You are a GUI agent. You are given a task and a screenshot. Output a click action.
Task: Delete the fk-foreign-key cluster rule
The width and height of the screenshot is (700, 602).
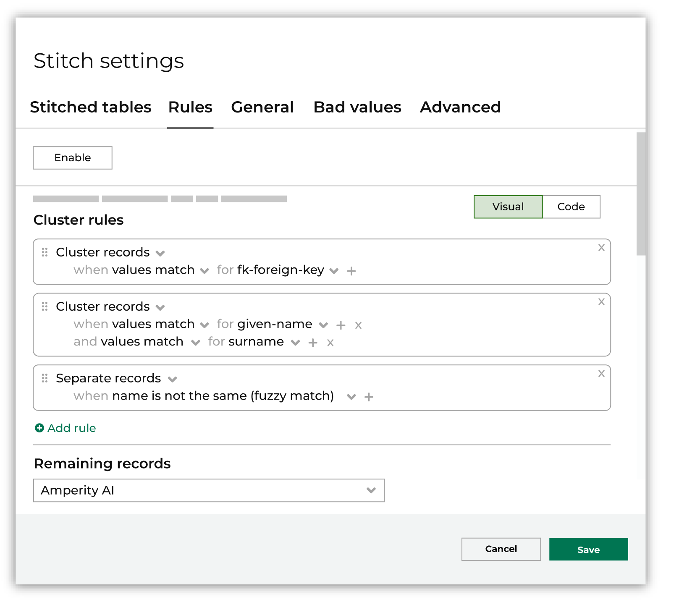tap(601, 248)
